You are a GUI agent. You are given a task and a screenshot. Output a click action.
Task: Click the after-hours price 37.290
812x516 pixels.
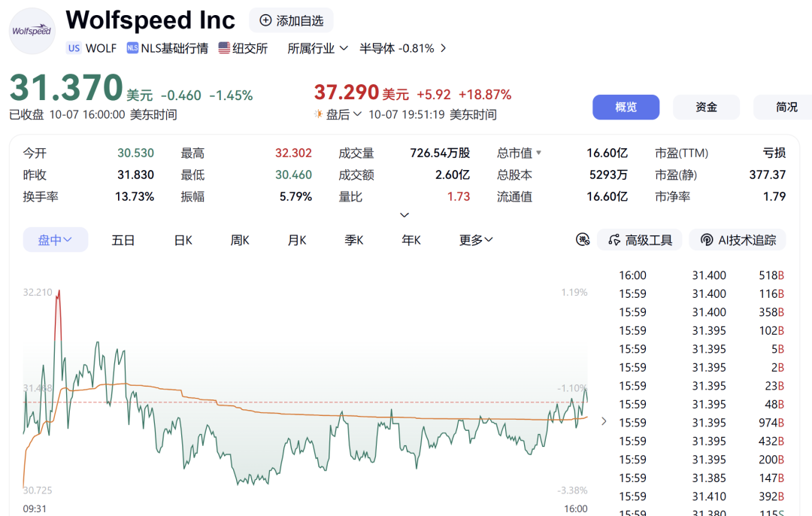347,93
